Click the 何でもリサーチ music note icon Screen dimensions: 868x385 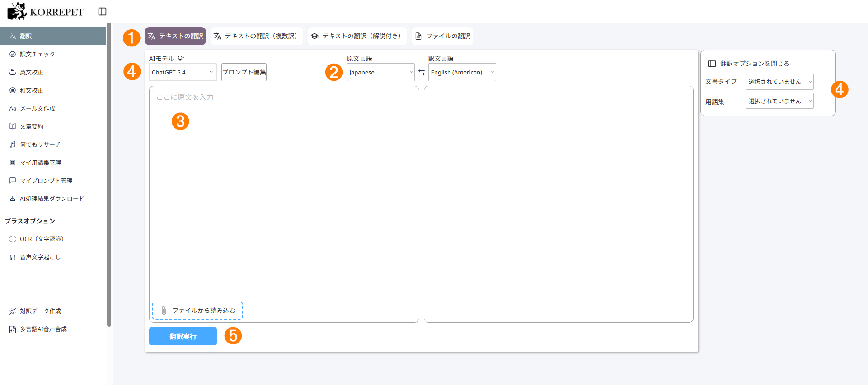click(13, 144)
